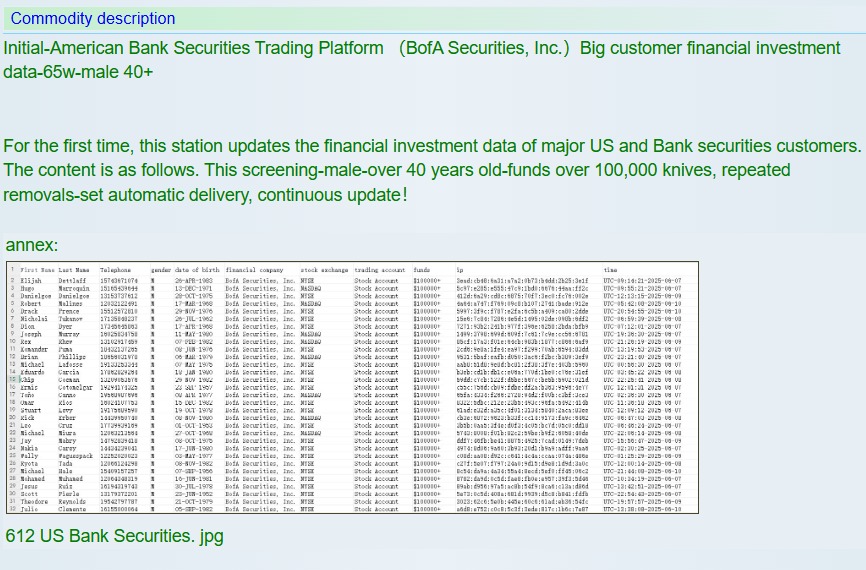
Task: Click the gender column header
Action: [x=160, y=270]
